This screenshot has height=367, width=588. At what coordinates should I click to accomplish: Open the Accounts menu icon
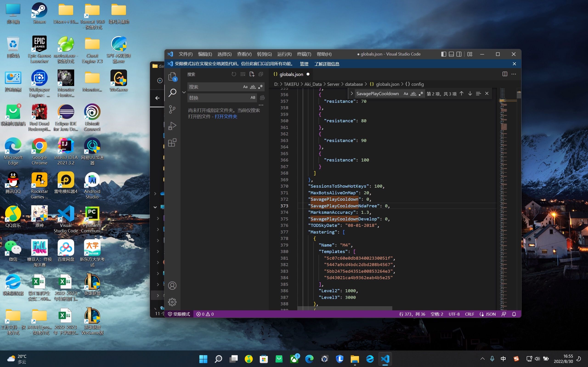(x=172, y=285)
